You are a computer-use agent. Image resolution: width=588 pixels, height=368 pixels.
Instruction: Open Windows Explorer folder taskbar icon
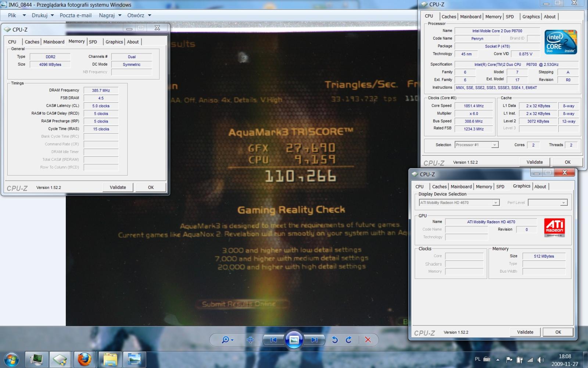point(110,360)
